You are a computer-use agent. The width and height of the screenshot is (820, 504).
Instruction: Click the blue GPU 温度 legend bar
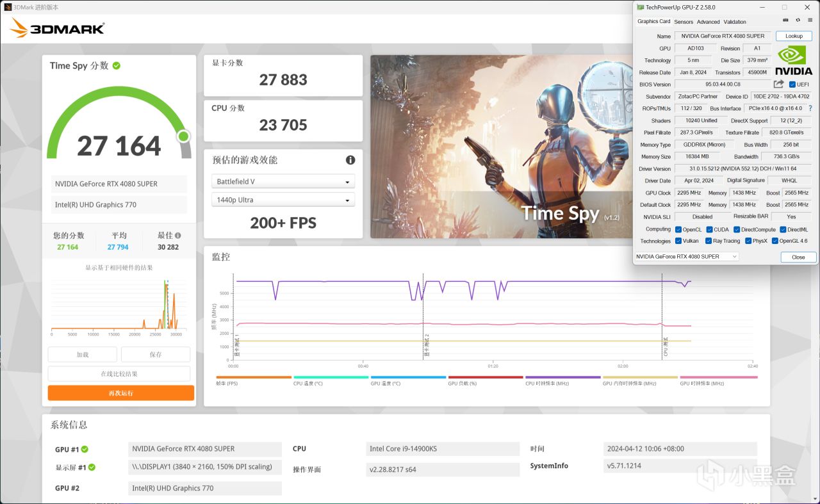(x=408, y=377)
